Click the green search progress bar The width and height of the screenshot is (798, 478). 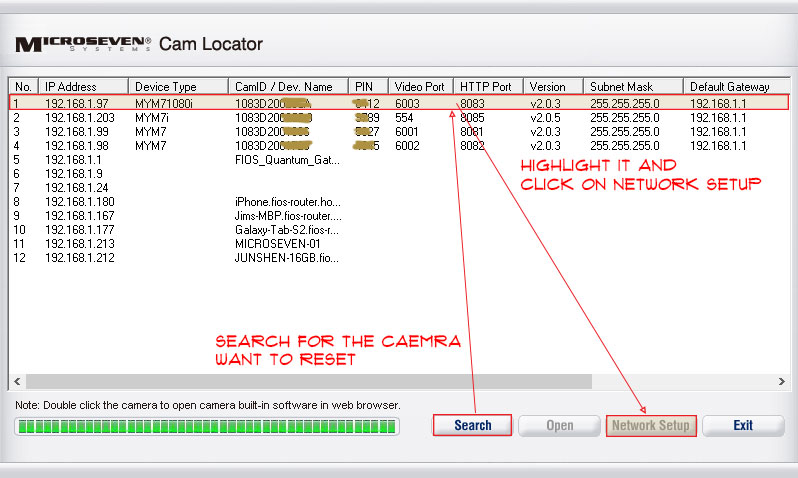click(x=207, y=427)
